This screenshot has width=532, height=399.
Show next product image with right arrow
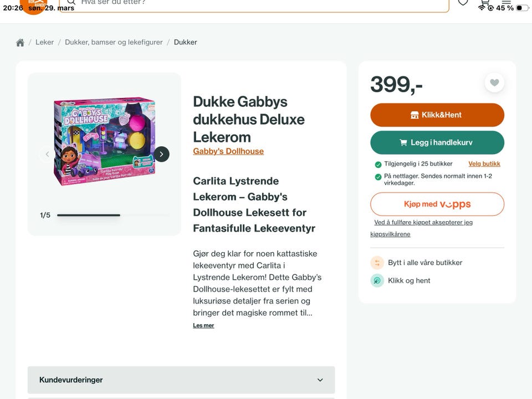click(x=161, y=154)
